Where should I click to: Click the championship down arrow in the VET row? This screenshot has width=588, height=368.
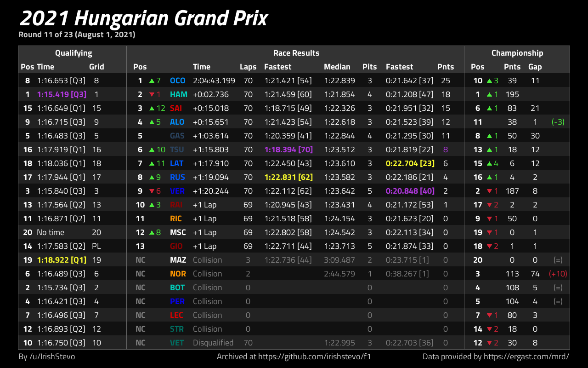(489, 343)
